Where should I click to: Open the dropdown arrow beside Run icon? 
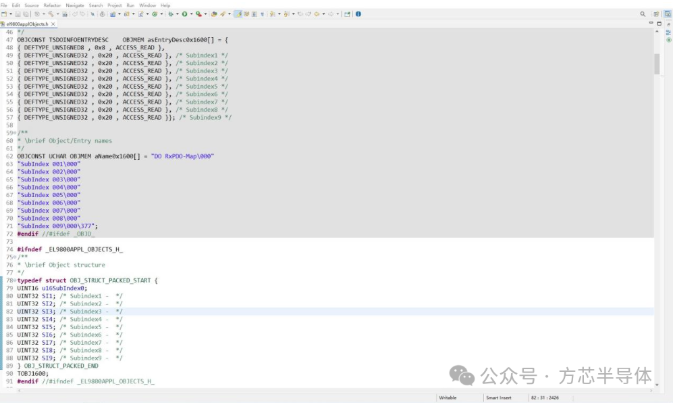coord(191,14)
